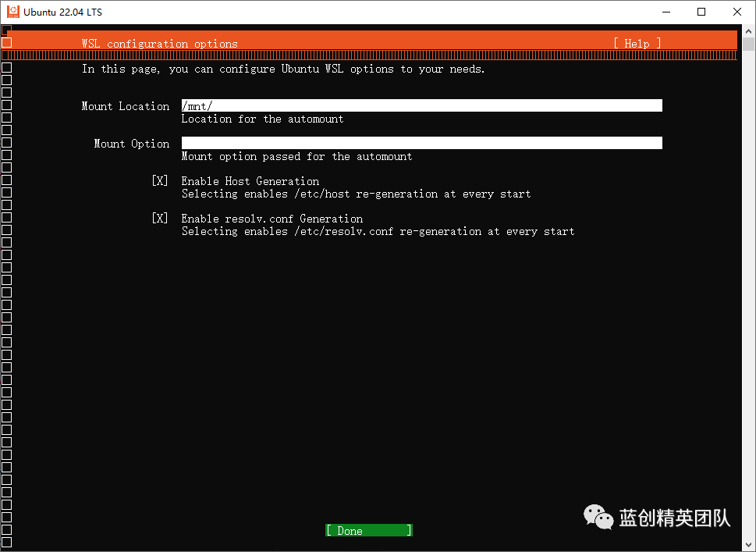
Task: Minimize the Ubuntu 22.04 LTS window
Action: coord(666,12)
